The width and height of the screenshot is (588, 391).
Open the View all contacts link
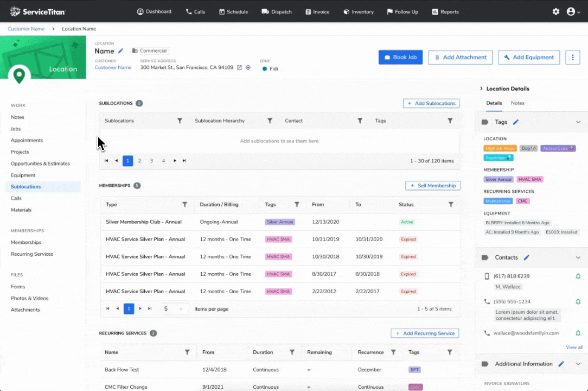(x=574, y=347)
